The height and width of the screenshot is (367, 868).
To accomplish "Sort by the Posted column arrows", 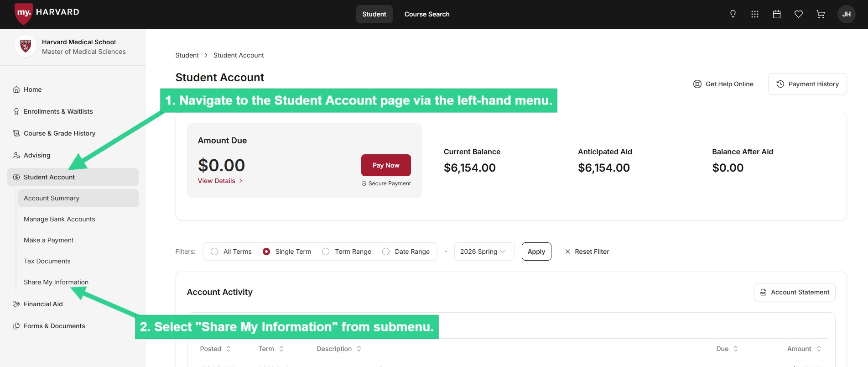I will pos(229,349).
